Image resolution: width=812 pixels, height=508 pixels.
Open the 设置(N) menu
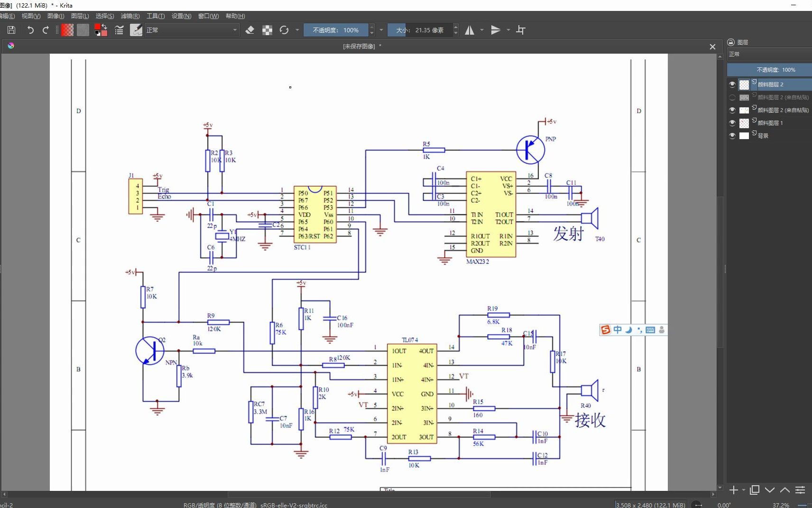coord(181,16)
